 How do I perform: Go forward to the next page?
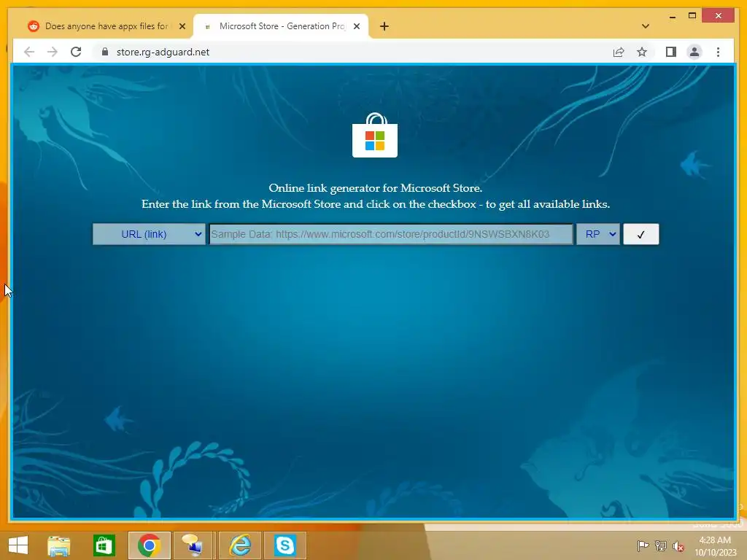coord(53,52)
